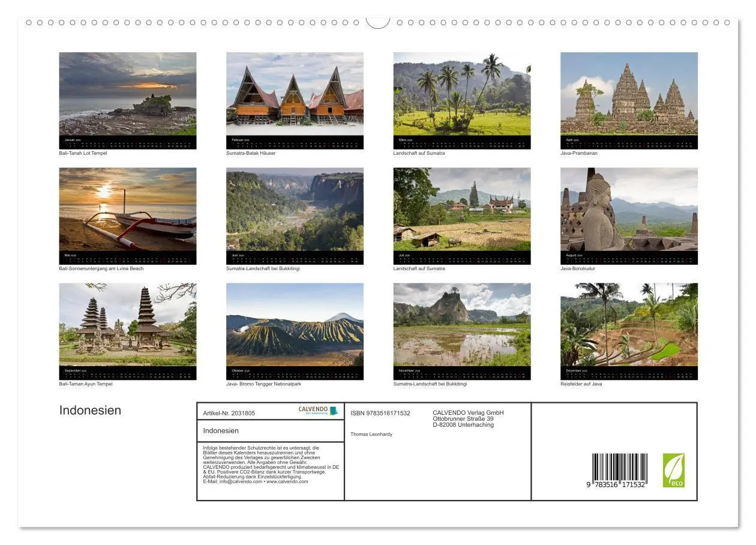Click the caption 'Bali-Taman Ayun Tempel'
This screenshot has width=756, height=545.
click(x=86, y=384)
